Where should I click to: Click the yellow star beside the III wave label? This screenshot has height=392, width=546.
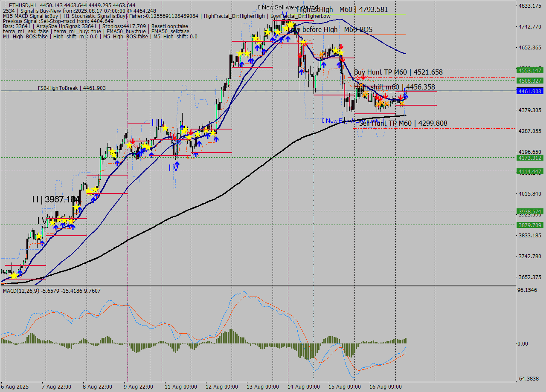coord(165,128)
